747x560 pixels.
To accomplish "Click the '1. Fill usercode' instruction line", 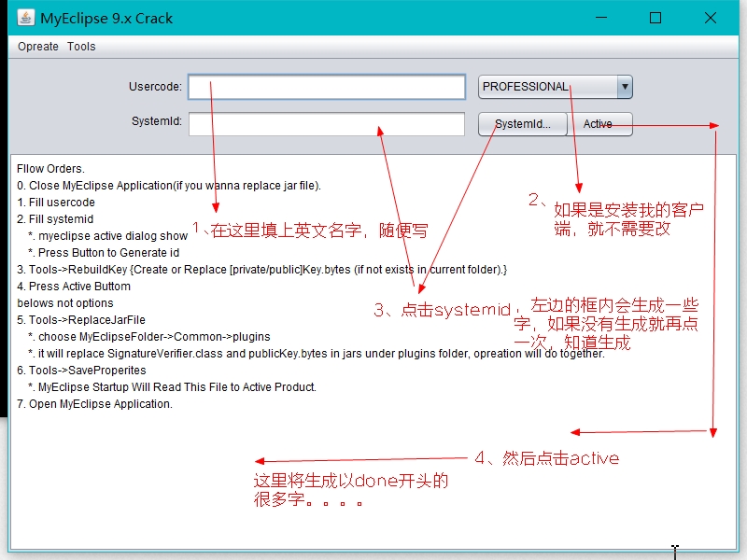I will pyautogui.click(x=56, y=203).
